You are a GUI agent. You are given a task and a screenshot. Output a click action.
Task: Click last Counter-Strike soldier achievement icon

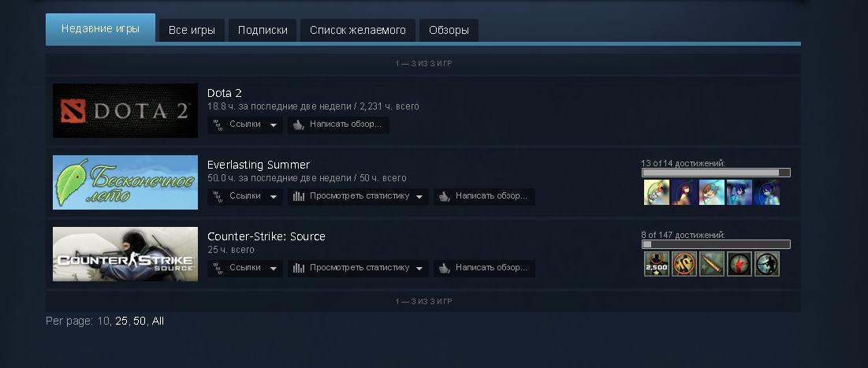[x=767, y=264]
